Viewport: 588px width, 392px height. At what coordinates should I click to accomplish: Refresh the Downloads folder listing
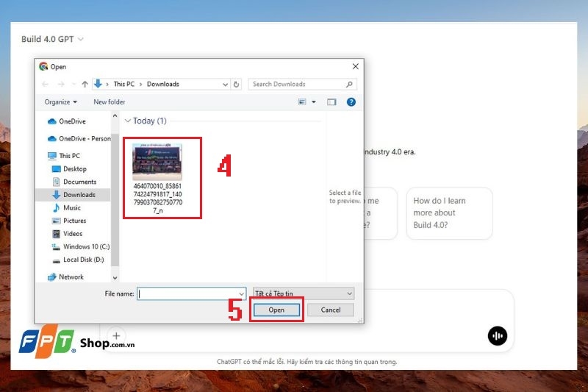[236, 84]
